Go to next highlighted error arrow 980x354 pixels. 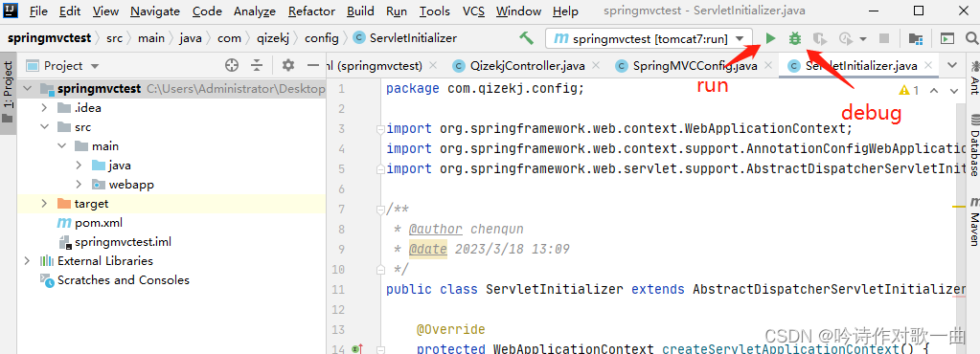pyautogui.click(x=954, y=91)
